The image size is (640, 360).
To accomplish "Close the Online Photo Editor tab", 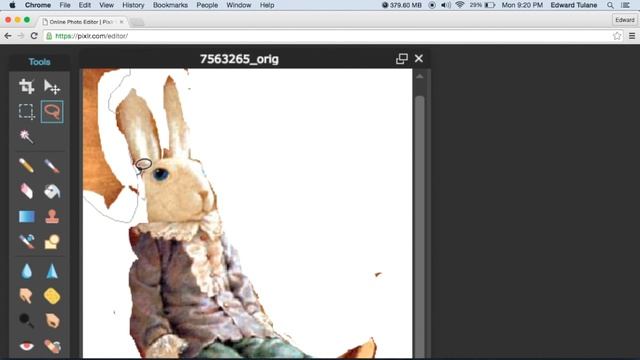I will pos(121,22).
